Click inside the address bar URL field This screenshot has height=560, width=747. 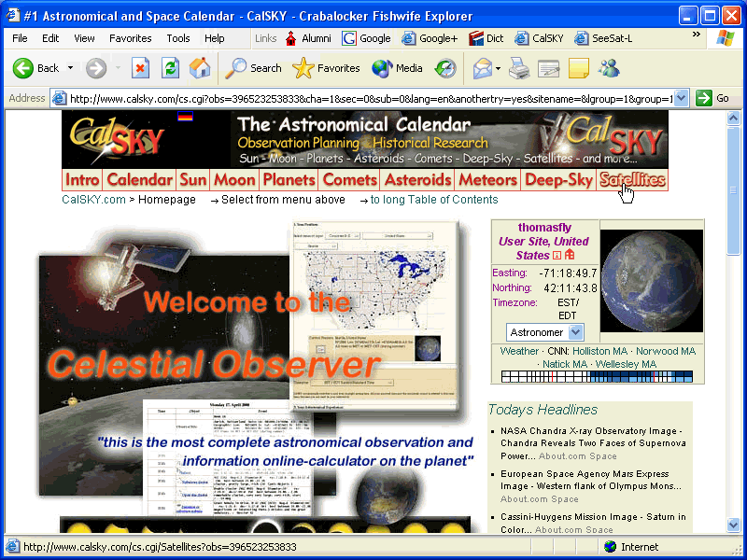[x=370, y=99]
